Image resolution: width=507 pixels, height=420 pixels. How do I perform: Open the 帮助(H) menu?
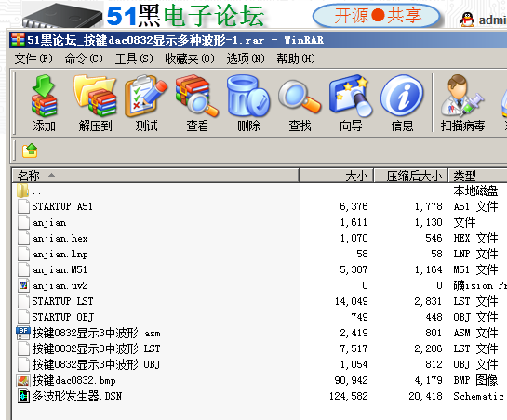pos(296,59)
